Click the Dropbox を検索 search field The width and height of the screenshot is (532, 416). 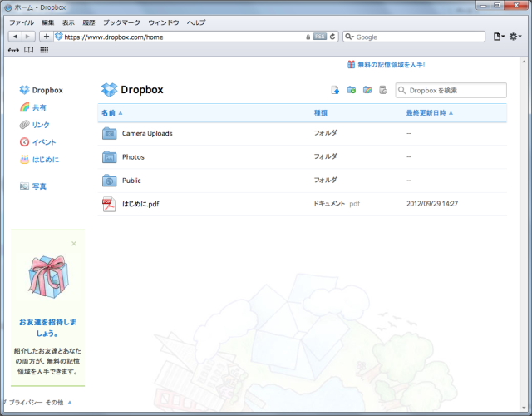coord(451,91)
